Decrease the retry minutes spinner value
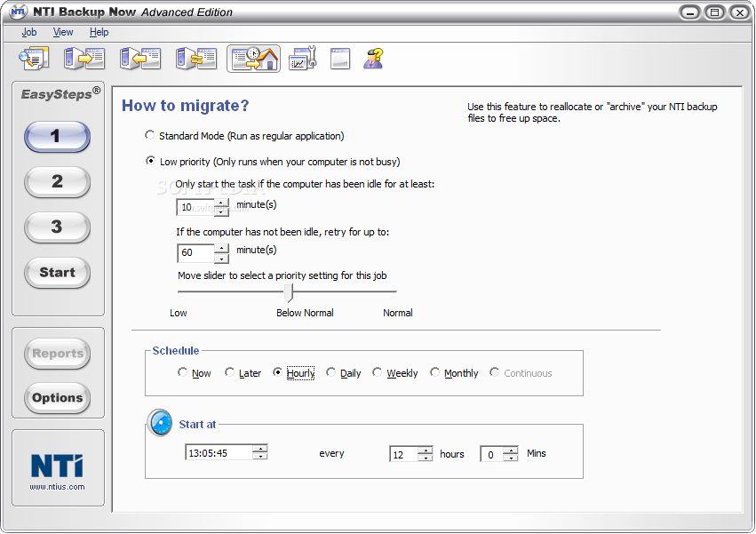The image size is (756, 534). tap(221, 258)
